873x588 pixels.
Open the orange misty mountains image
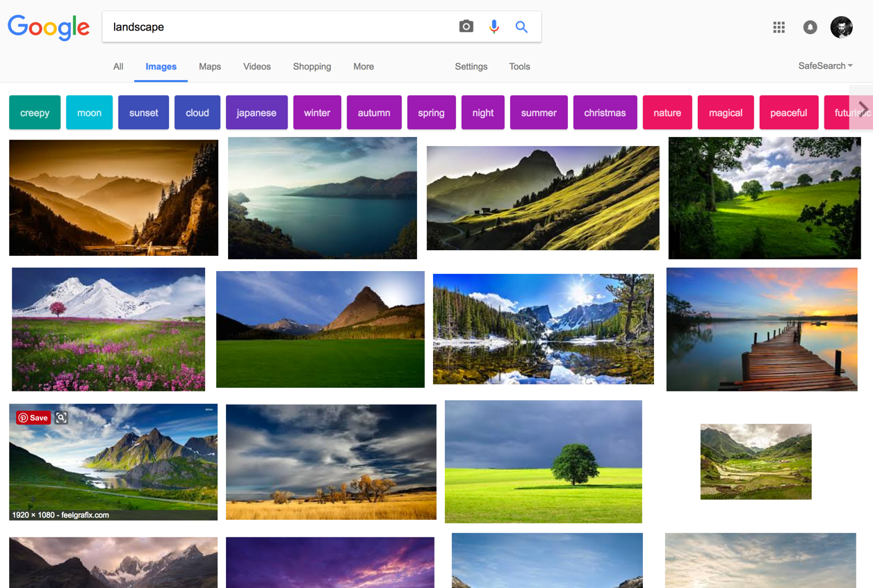[x=113, y=198]
